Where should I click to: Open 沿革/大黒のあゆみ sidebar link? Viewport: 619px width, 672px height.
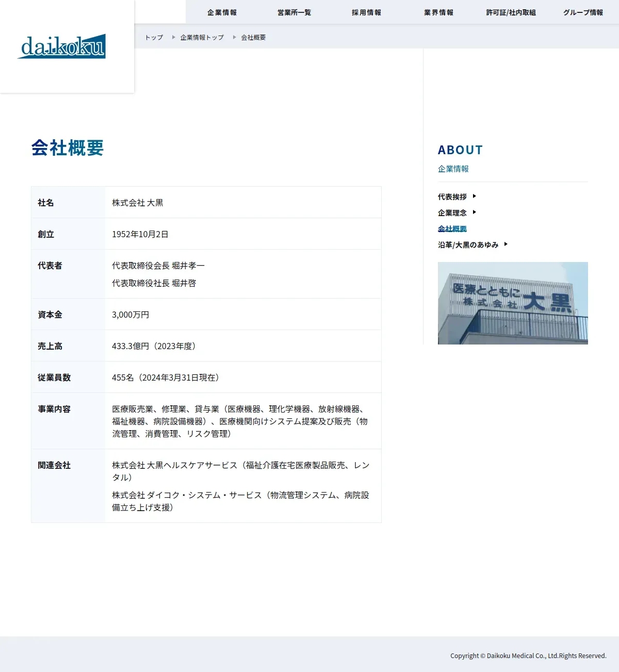pyautogui.click(x=468, y=244)
